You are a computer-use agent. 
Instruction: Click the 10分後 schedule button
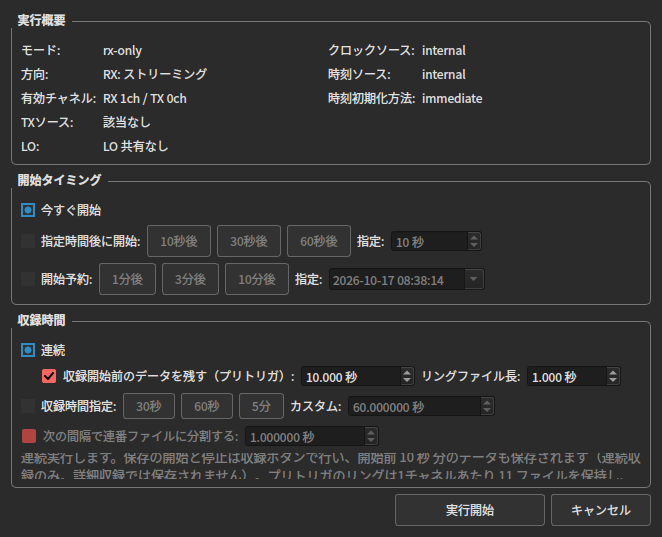(257, 279)
